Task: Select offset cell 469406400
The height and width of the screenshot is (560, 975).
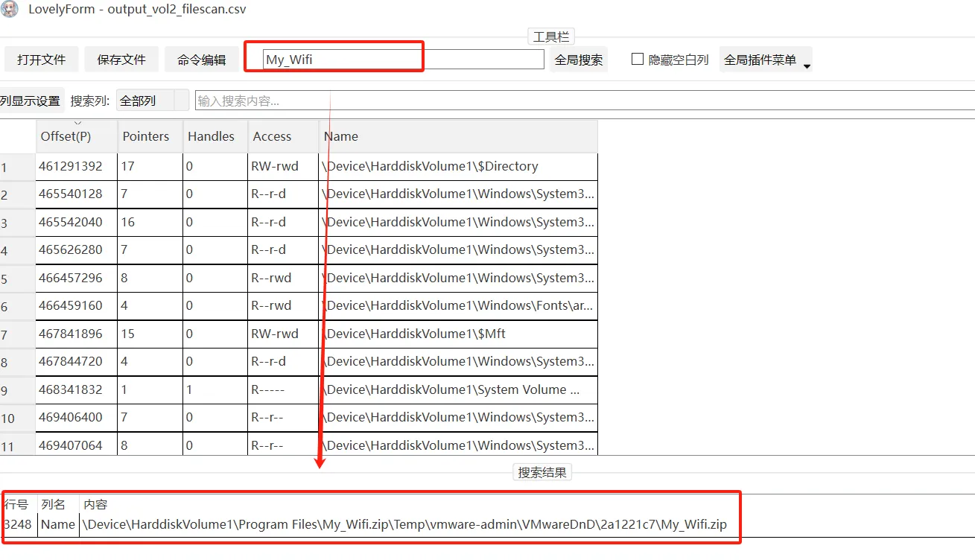Action: [77, 418]
